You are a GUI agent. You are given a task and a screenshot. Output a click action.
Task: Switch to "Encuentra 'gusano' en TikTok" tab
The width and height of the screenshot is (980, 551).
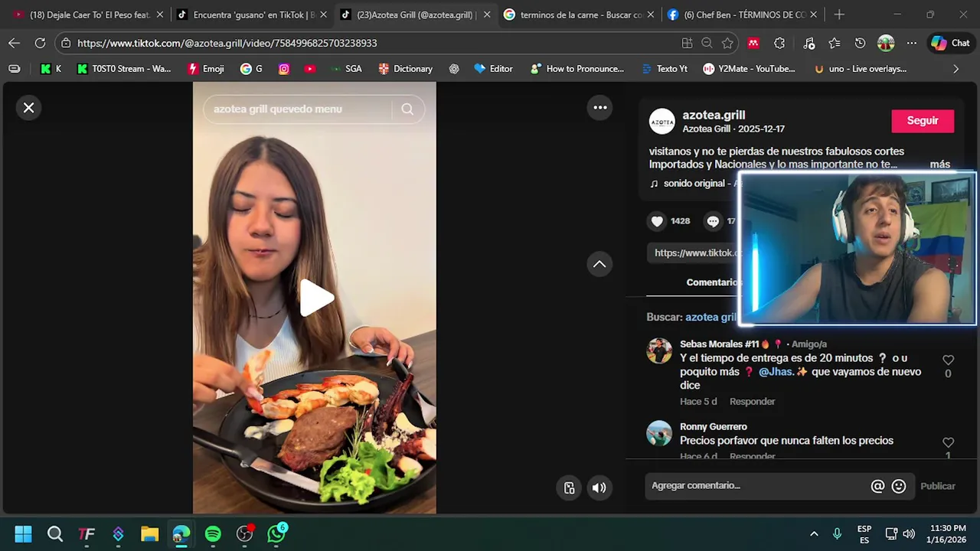[253, 15]
